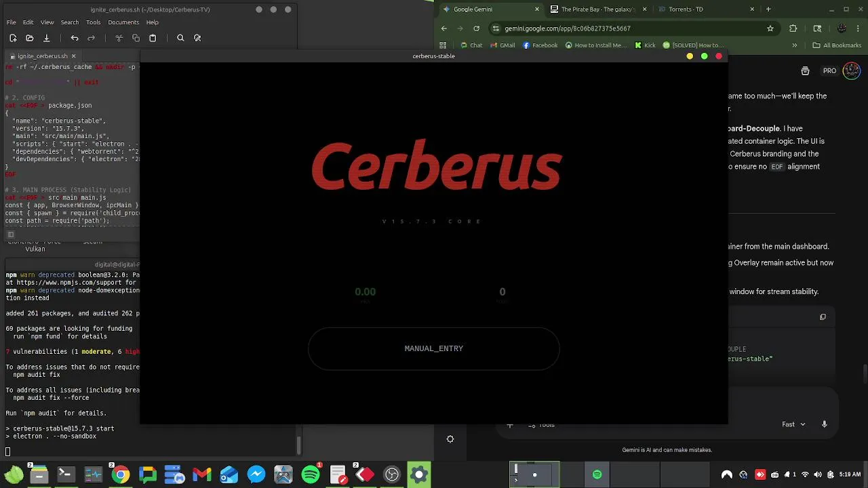The image size is (868, 488).
Task: Click the Gemini copy code icon
Action: point(823,317)
